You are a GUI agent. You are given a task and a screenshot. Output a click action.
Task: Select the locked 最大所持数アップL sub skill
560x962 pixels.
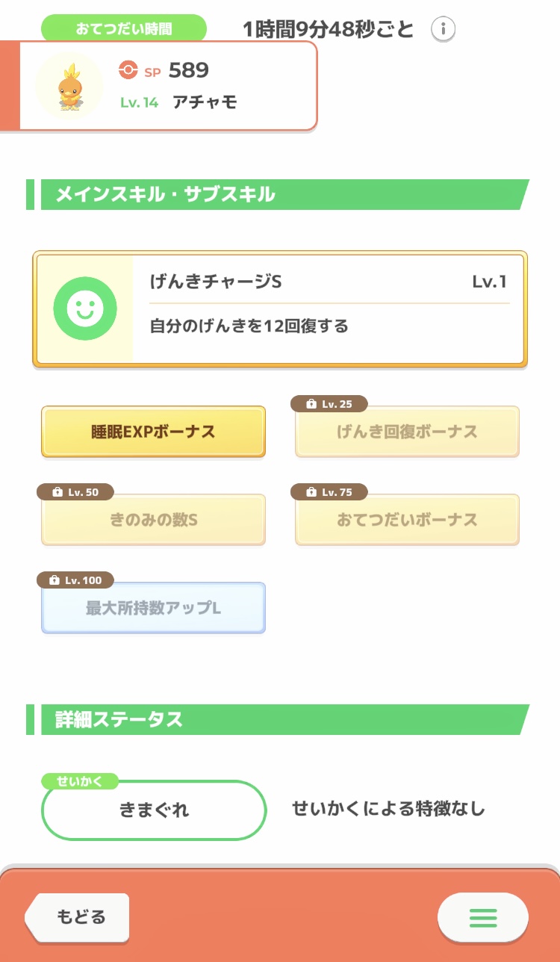153,608
